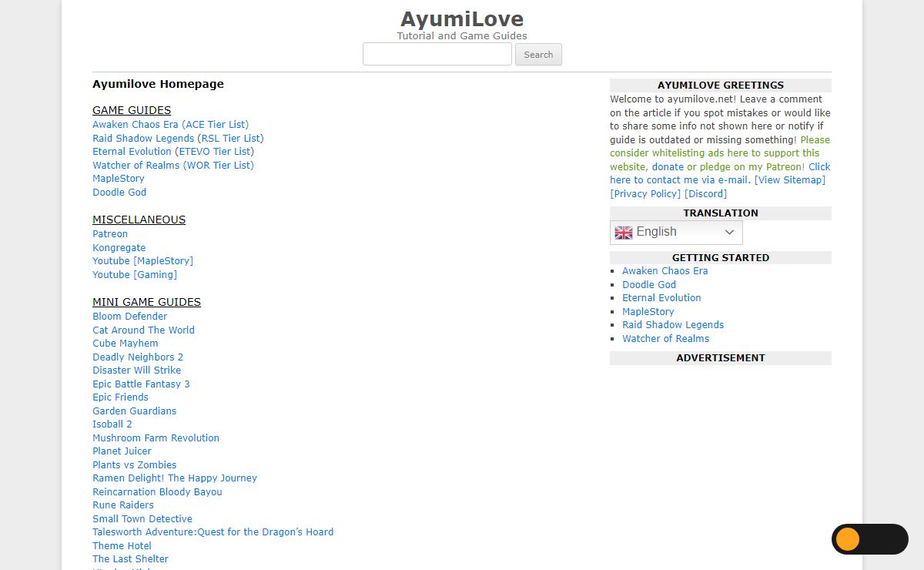This screenshot has width=924, height=570.
Task: Open The Last Shelter guide
Action: (x=131, y=559)
